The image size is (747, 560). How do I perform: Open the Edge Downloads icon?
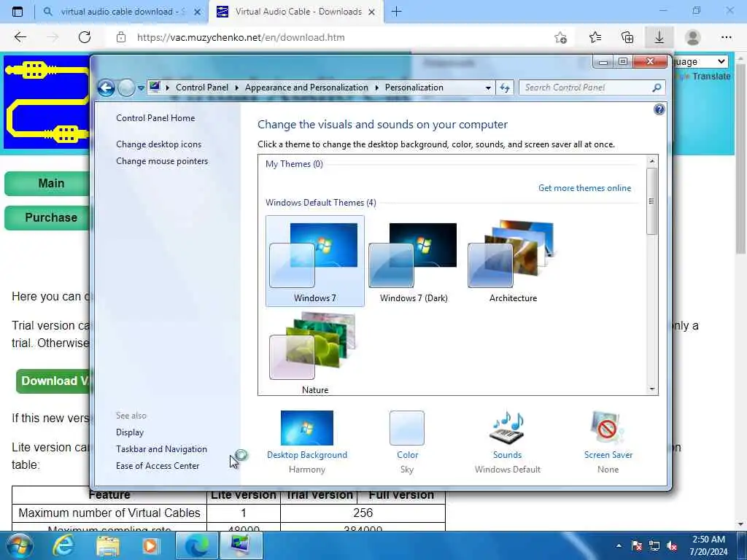[659, 37]
